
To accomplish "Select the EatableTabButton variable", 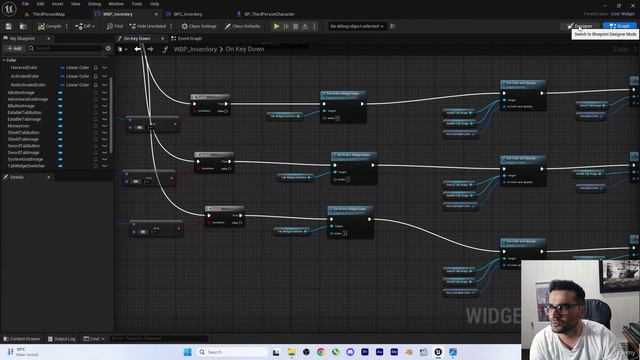I will click(24, 112).
